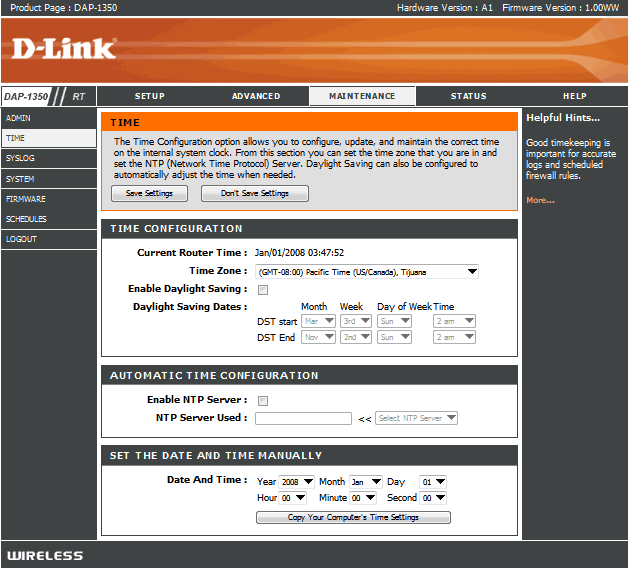Enable the Daylight Saving checkbox
Viewport: 628px width, 568px height.
click(263, 289)
